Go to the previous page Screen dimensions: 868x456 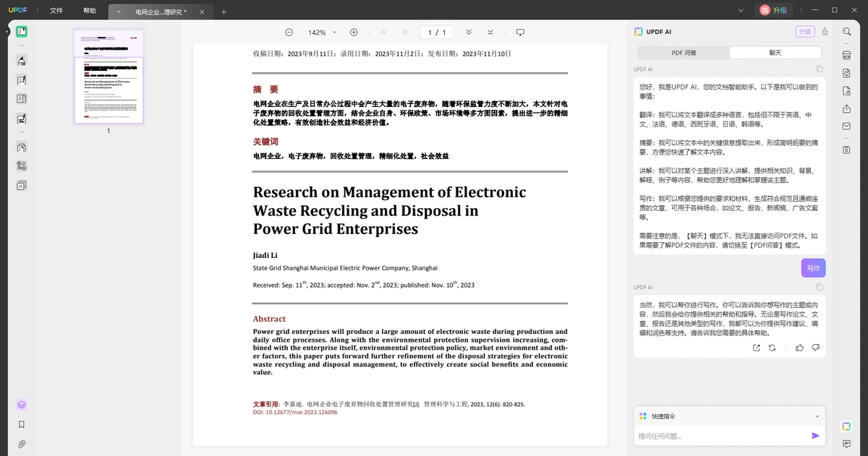(x=404, y=33)
